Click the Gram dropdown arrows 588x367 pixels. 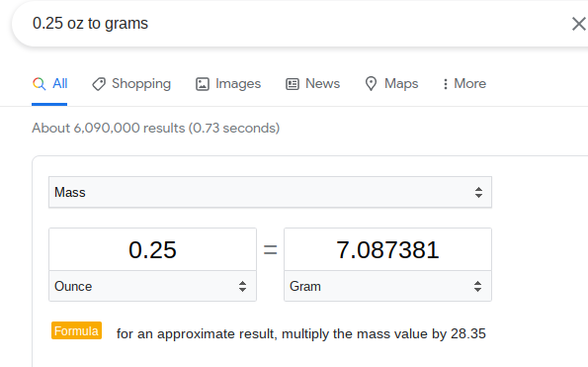coord(477,287)
